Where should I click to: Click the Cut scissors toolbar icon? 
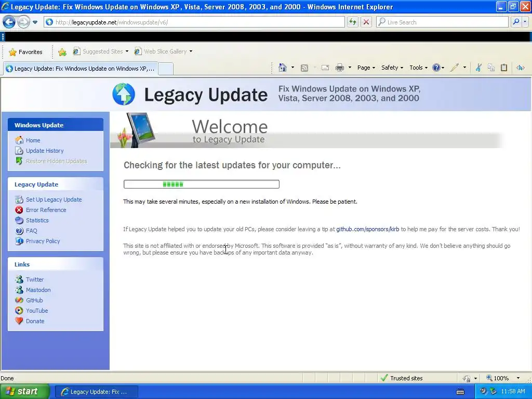478,68
